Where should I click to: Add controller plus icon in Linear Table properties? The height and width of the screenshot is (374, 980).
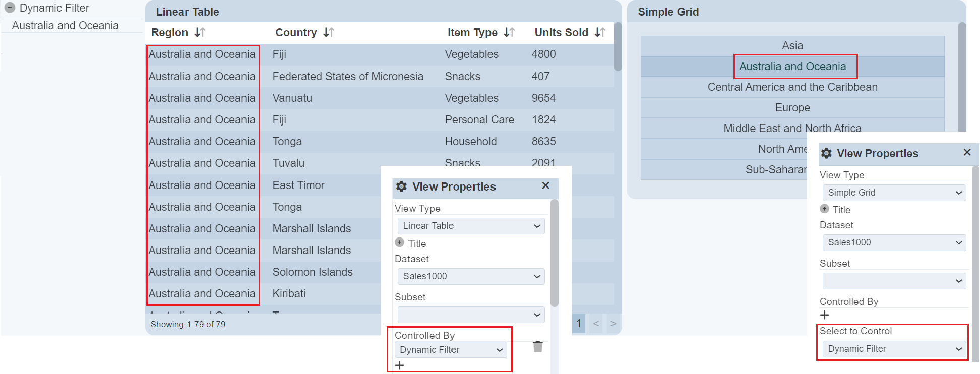coord(400,365)
